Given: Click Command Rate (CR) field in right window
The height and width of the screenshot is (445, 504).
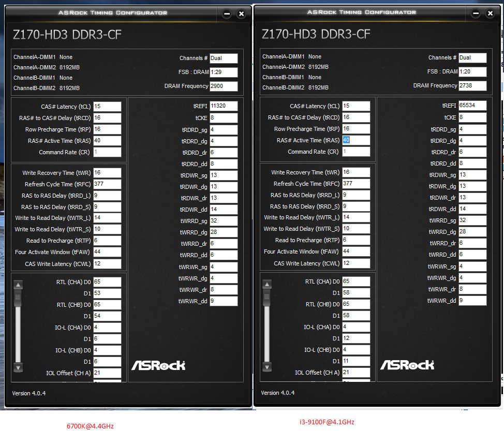Looking at the screenshot, I should 356,152.
